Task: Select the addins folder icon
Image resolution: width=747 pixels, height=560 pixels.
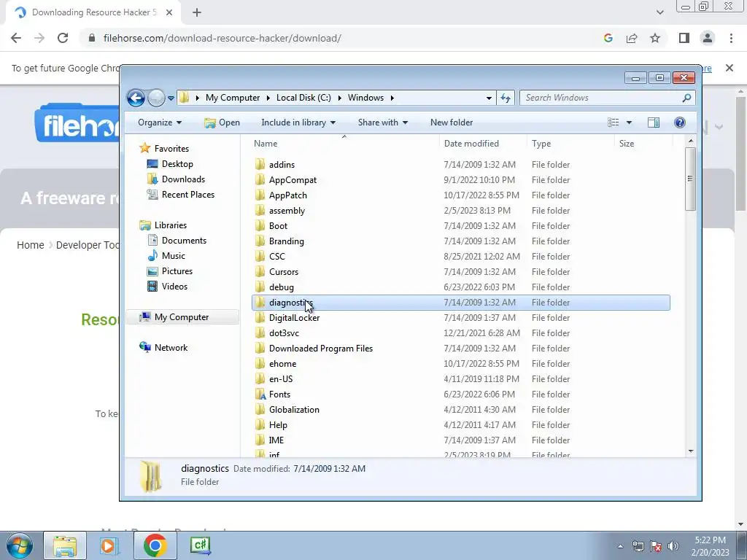Action: [x=260, y=164]
